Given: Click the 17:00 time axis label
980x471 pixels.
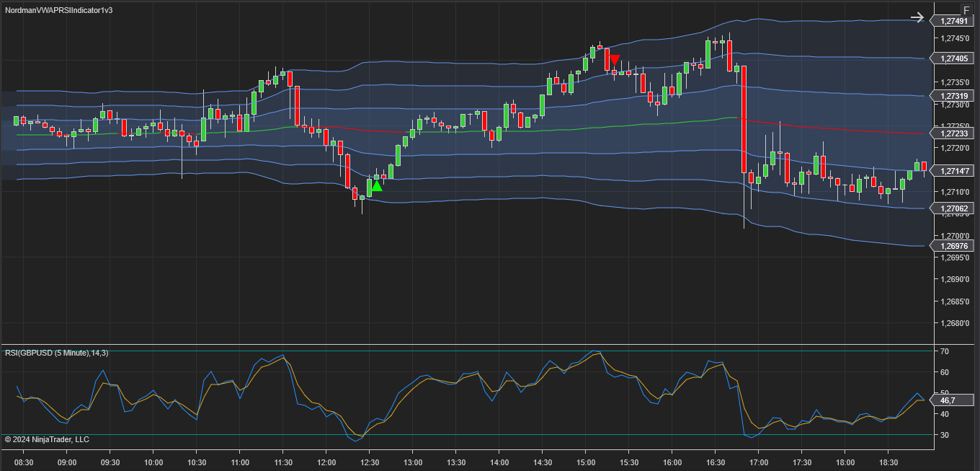Looking at the screenshot, I should tap(759, 462).
